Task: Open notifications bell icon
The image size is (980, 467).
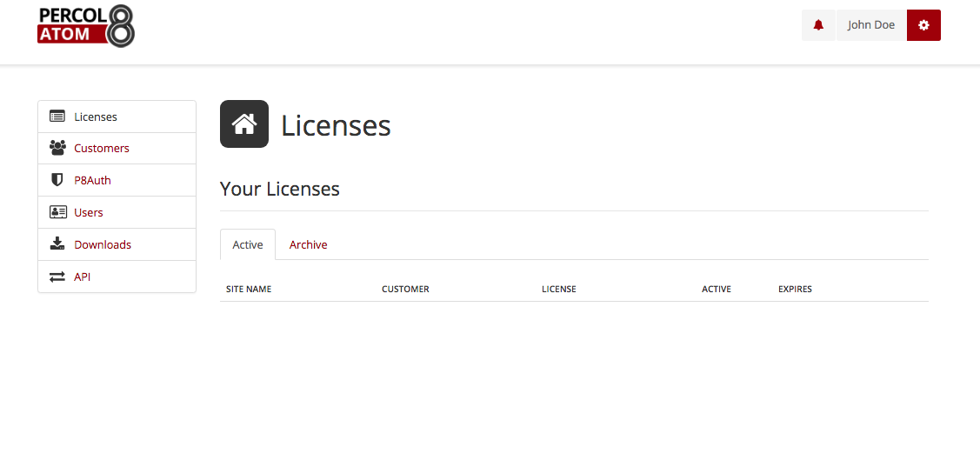Action: (x=818, y=25)
